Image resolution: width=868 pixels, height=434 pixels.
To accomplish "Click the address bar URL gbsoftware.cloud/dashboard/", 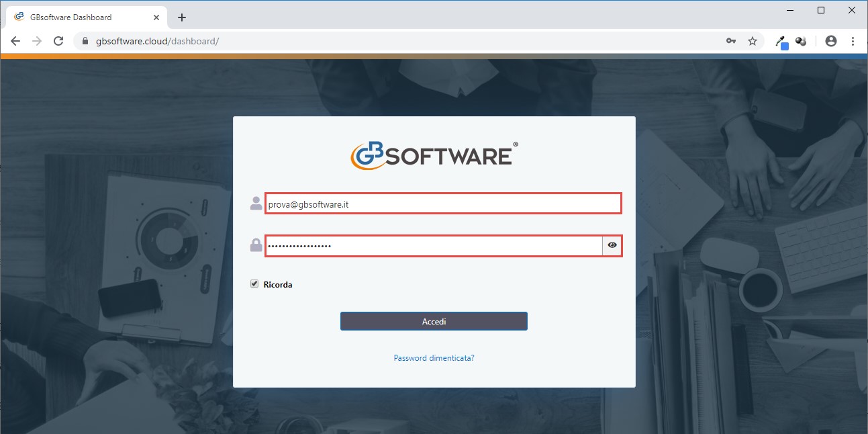I will 158,41.
